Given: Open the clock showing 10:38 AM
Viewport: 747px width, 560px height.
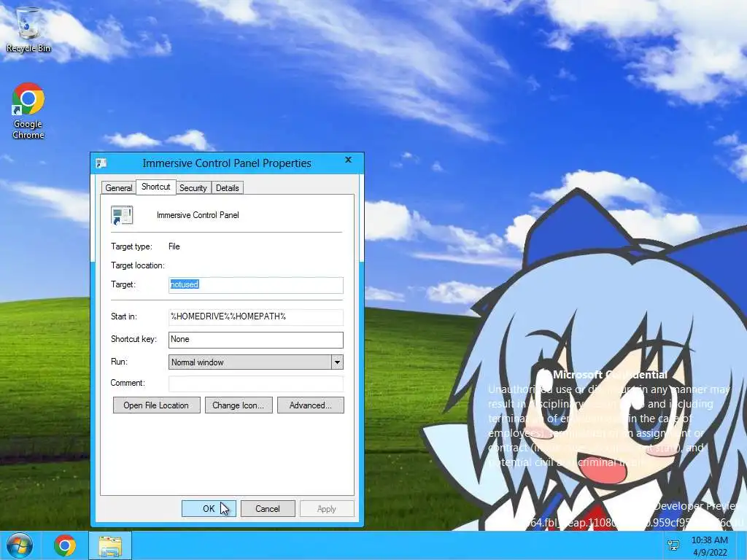Looking at the screenshot, I should click(x=709, y=546).
